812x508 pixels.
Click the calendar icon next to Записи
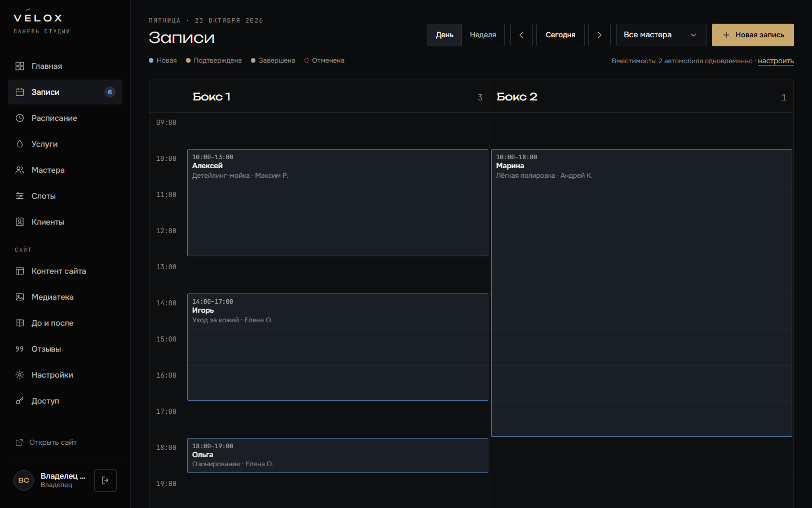(20, 92)
